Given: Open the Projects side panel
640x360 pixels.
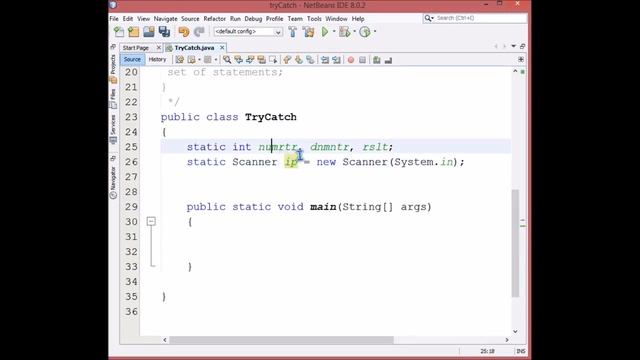Looking at the screenshot, I should [x=113, y=69].
